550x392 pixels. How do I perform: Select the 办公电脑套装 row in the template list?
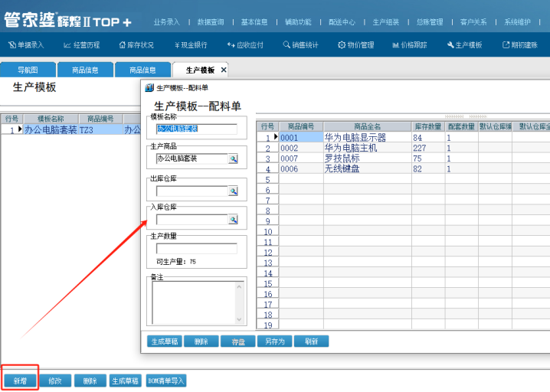70,129
